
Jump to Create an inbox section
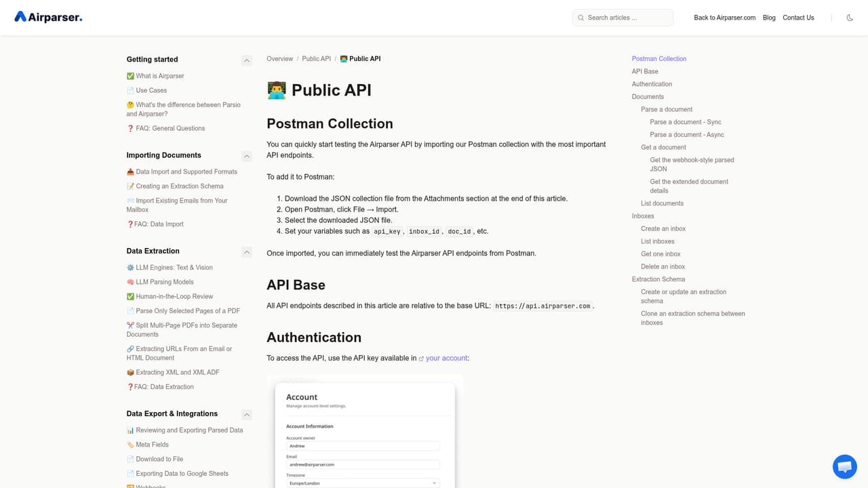coord(663,228)
